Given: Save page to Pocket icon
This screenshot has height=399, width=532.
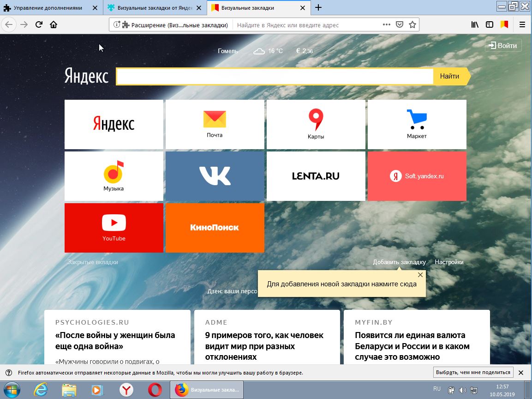Looking at the screenshot, I should pyautogui.click(x=399, y=24).
